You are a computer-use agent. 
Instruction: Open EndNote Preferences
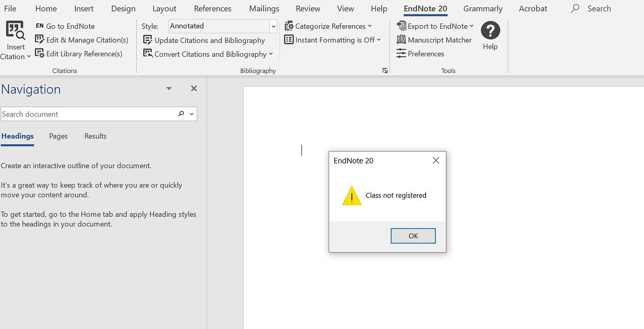[420, 54]
